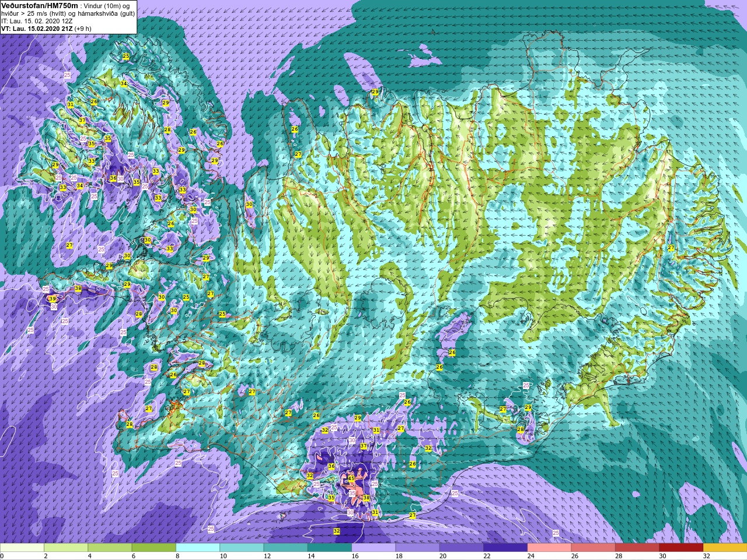
Task: Pick the 20–22 m/s violet legend swatch
Action: coord(461,548)
